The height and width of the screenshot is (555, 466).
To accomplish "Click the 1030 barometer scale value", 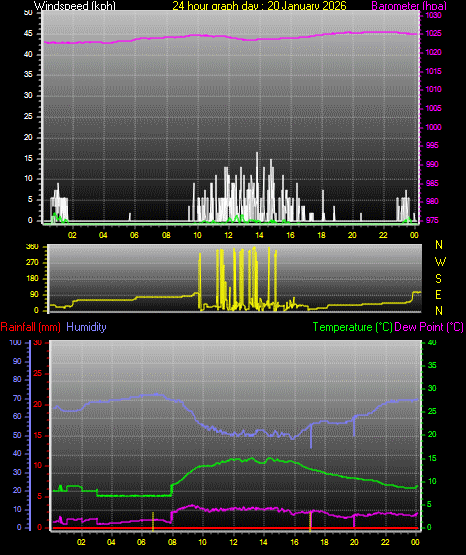I will click(x=433, y=16).
